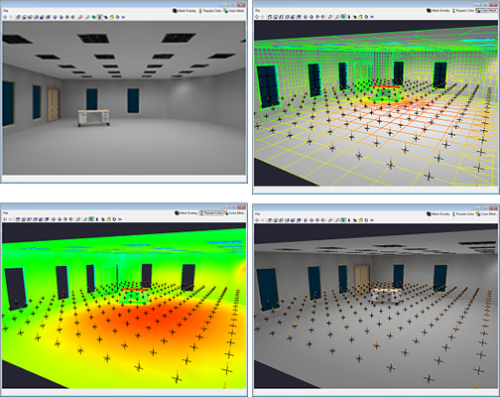
Task: Select the walk figure icon in the wireframe mesh toolbar
Action: tap(349, 17)
